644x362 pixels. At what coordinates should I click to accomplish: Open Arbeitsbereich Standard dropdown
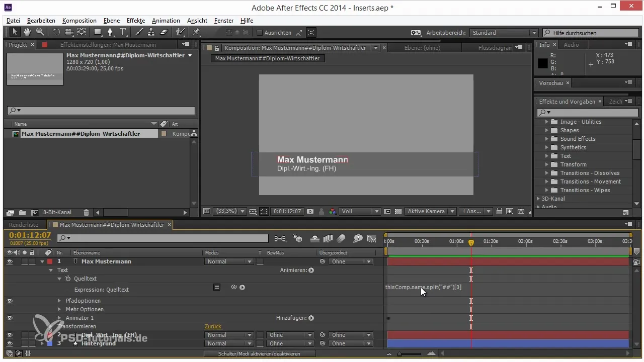point(504,33)
